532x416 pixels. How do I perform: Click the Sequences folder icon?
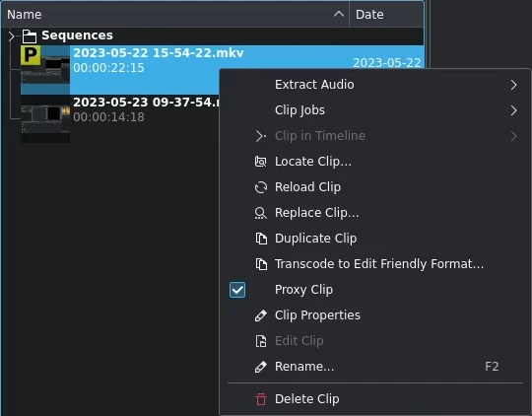[30, 35]
